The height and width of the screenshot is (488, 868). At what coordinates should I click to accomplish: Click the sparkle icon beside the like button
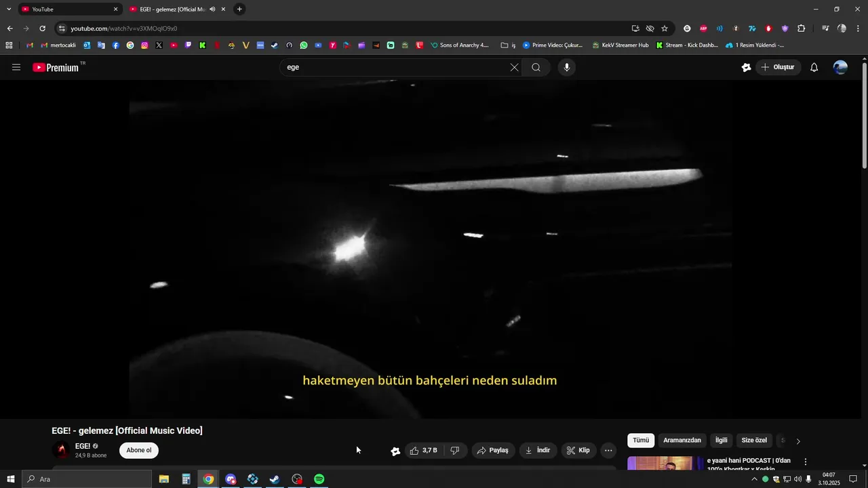[395, 451]
